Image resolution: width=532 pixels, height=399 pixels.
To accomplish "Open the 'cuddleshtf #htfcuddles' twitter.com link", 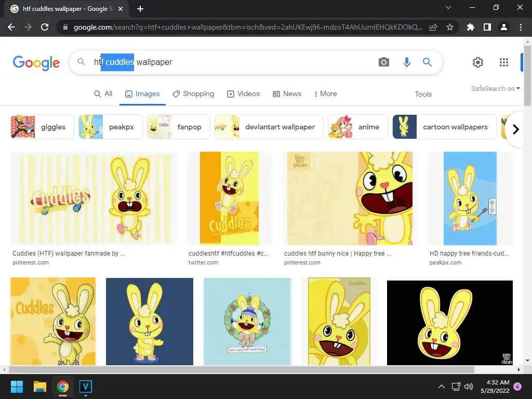I will coord(228,254).
